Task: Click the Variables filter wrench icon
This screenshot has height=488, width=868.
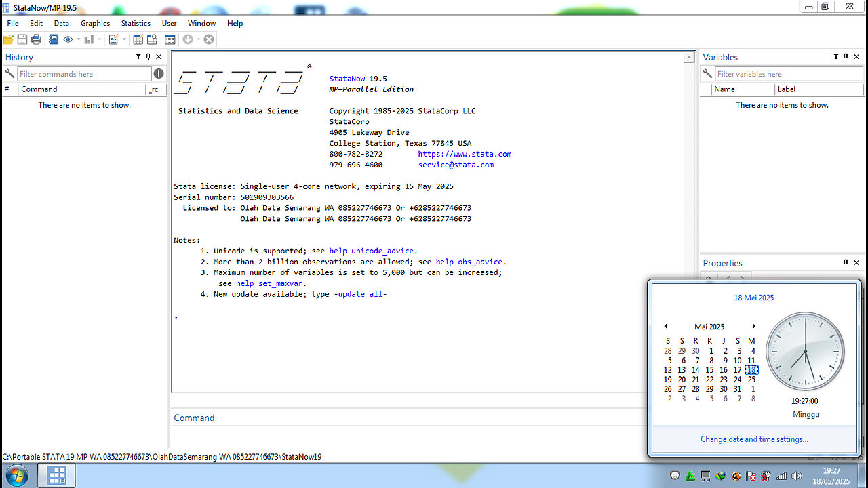Action: 707,73
